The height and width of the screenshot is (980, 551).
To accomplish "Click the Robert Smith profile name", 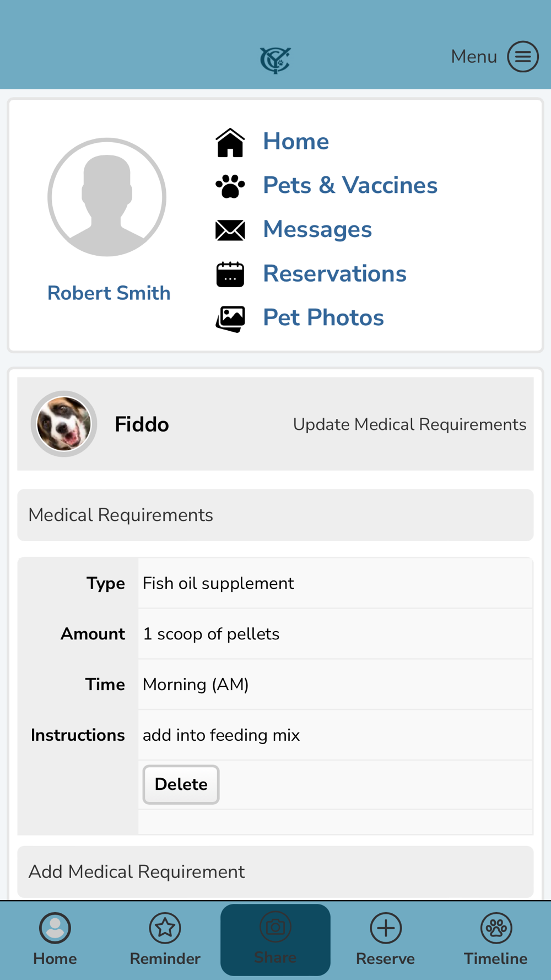I will [x=109, y=293].
